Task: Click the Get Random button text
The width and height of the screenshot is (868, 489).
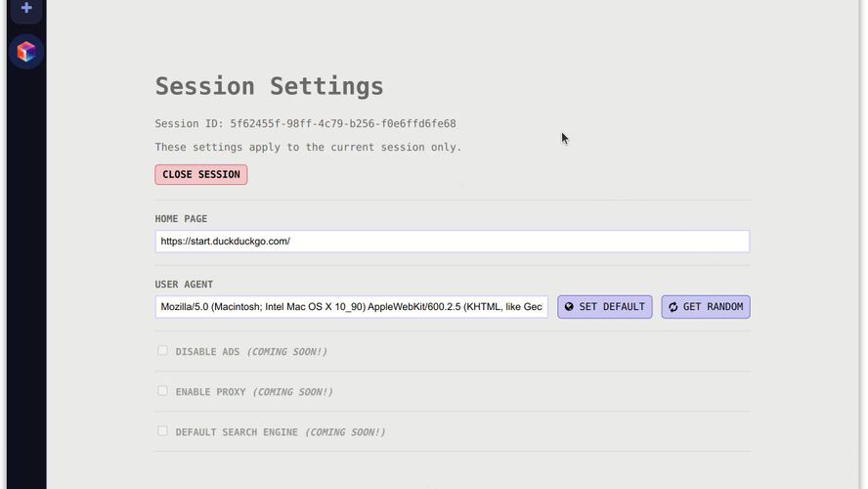Action: pyautogui.click(x=713, y=307)
